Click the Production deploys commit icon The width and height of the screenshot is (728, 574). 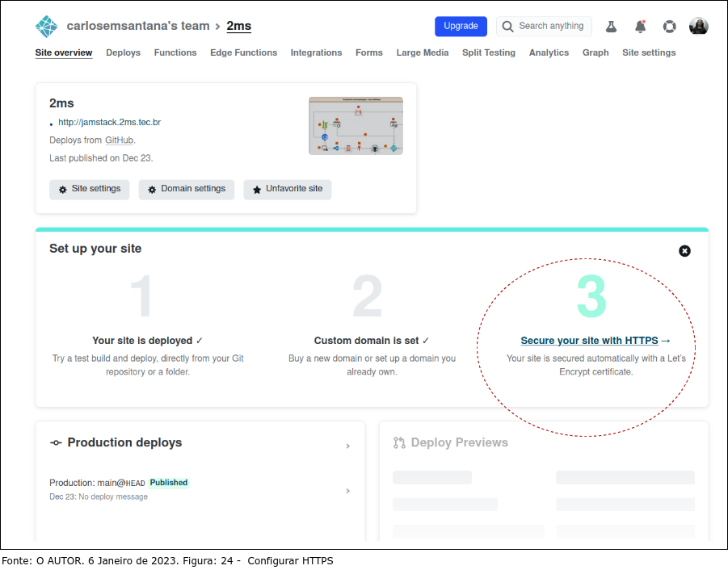pyautogui.click(x=56, y=442)
